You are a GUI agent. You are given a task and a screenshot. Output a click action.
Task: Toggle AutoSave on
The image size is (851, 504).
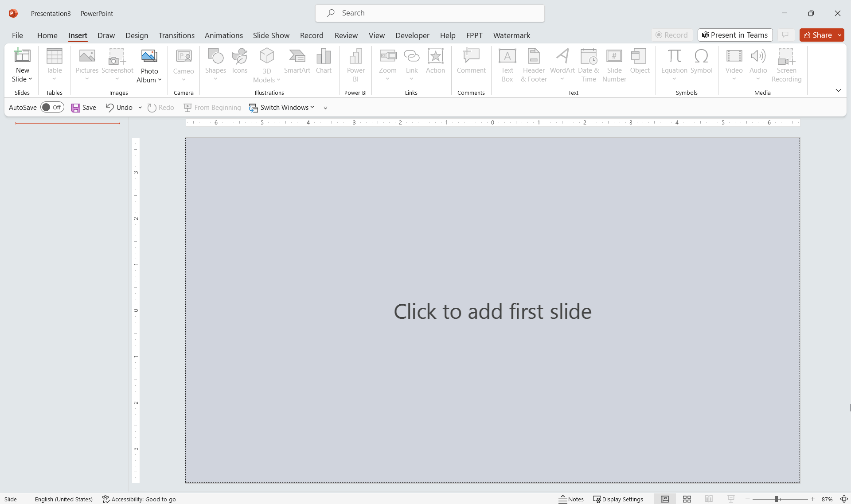[52, 107]
